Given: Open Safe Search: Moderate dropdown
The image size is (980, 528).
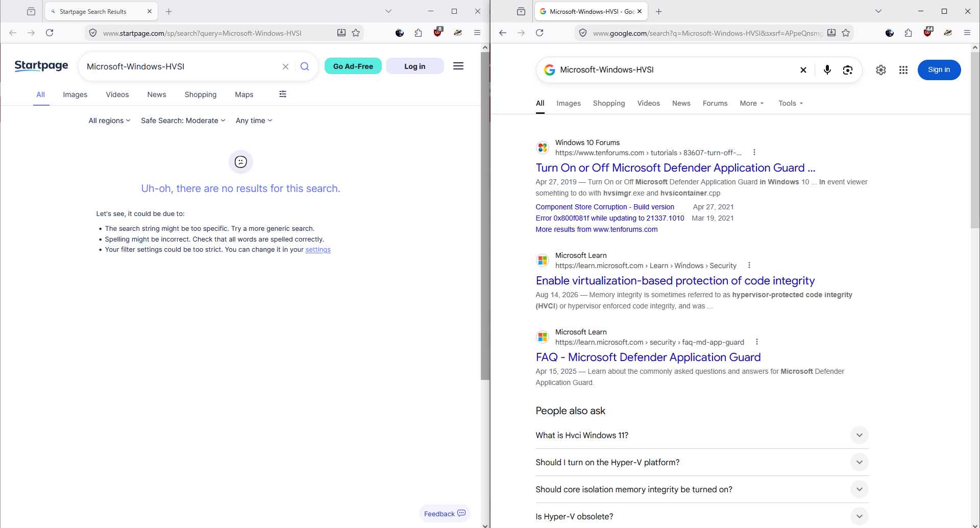Looking at the screenshot, I should (183, 121).
